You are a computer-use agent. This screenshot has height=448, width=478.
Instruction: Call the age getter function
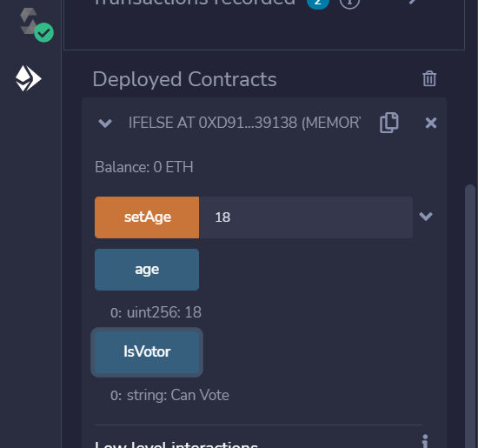click(x=147, y=270)
